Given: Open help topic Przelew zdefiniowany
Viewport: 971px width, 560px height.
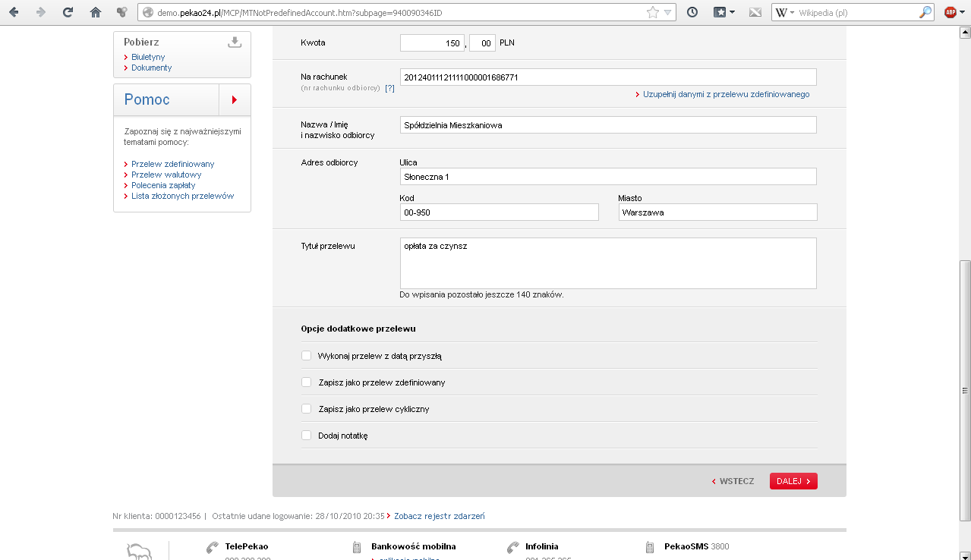Looking at the screenshot, I should pyautogui.click(x=173, y=164).
